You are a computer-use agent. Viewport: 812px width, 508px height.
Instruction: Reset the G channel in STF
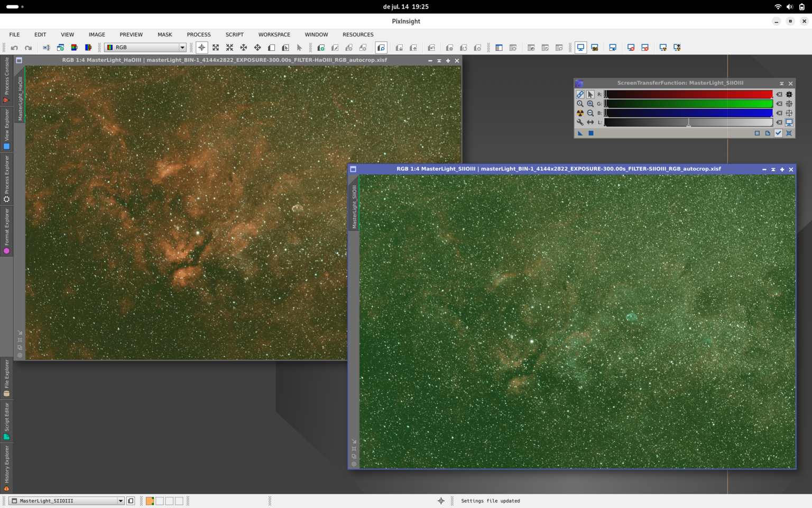(779, 104)
